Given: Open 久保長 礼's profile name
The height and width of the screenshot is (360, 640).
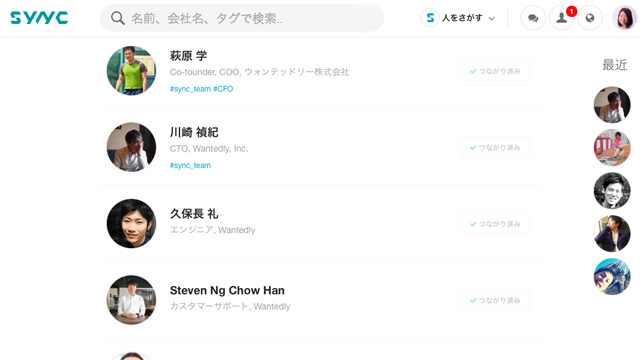Looking at the screenshot, I should (194, 213).
